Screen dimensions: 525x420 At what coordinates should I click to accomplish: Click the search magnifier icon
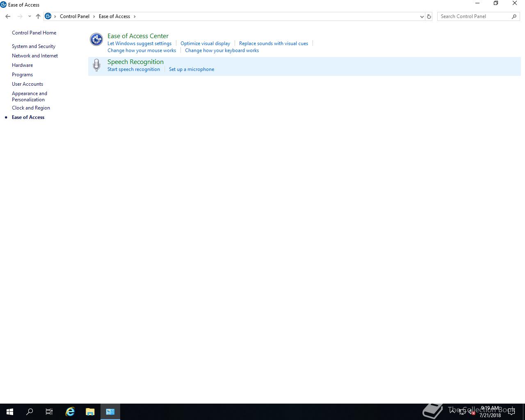coord(514,16)
